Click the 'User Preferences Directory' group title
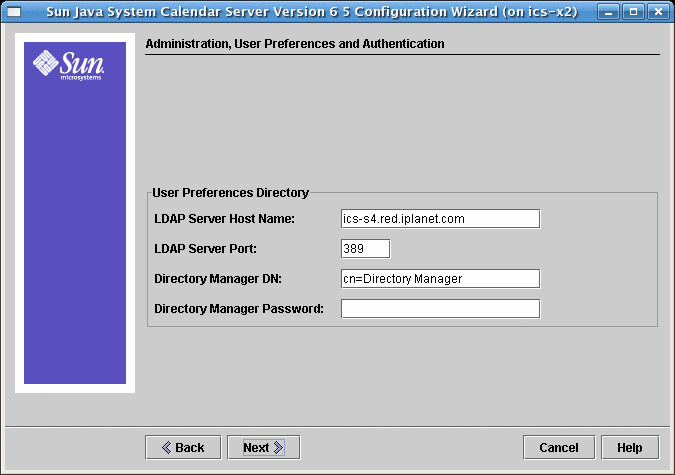The height and width of the screenshot is (475, 675). click(230, 193)
